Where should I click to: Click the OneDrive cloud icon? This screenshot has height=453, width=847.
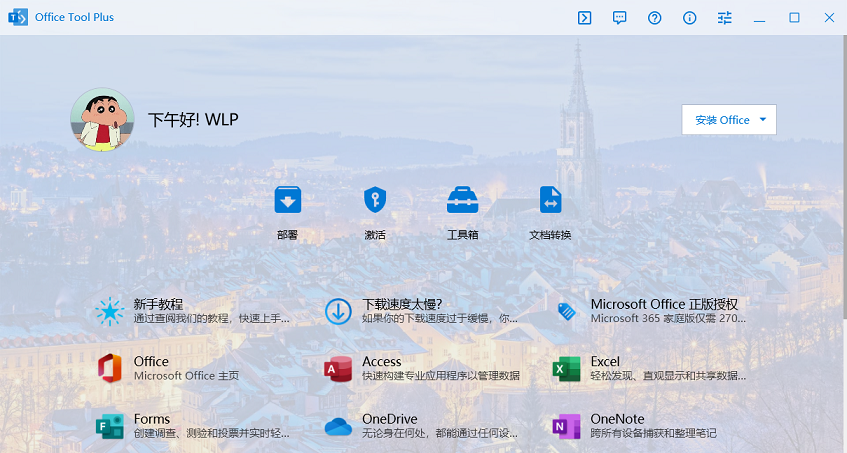click(x=338, y=426)
